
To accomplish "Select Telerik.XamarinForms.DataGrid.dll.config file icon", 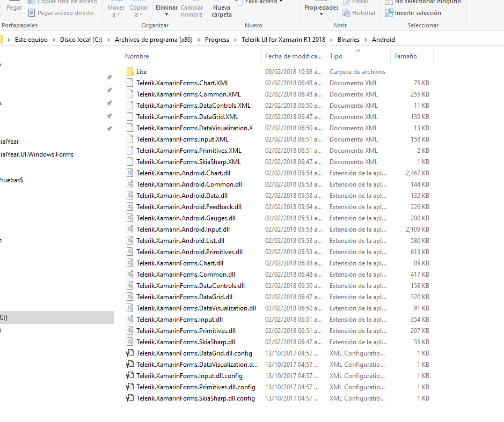I will pyautogui.click(x=130, y=353).
